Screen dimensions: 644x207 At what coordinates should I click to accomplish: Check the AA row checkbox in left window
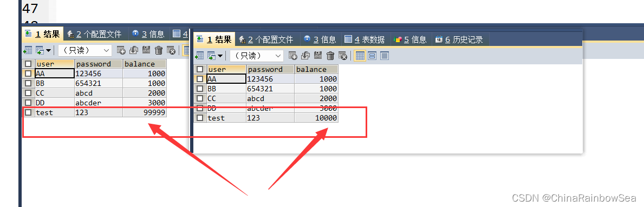click(28, 74)
